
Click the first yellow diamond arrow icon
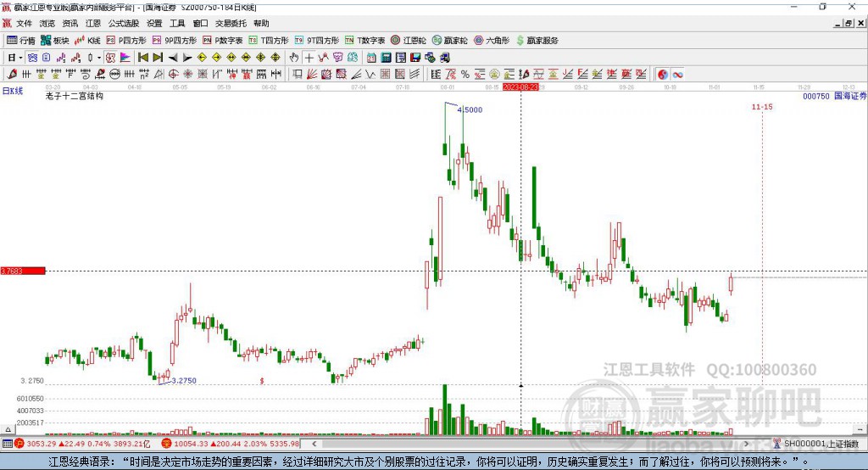coord(202,58)
